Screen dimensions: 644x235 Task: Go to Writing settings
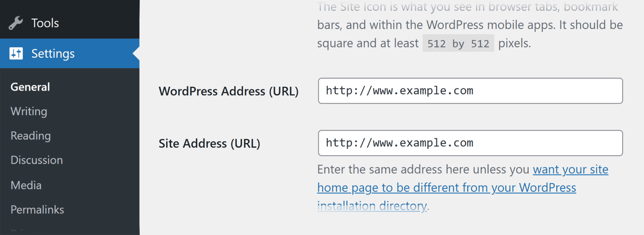29,111
